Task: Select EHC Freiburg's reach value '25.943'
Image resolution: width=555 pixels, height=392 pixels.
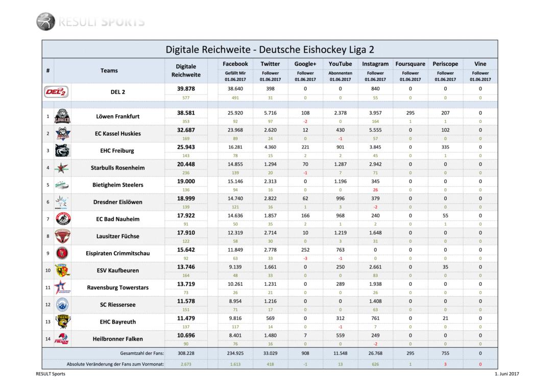Action: [186, 147]
